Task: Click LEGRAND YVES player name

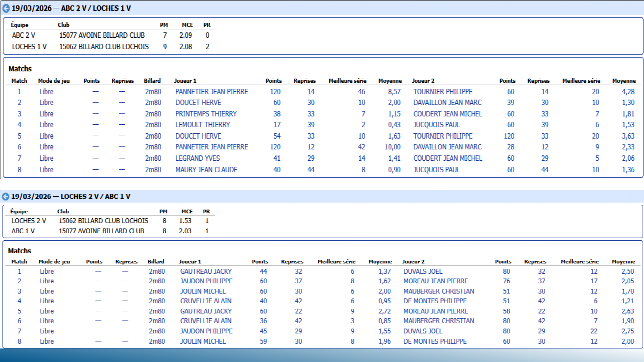Action: [198, 158]
